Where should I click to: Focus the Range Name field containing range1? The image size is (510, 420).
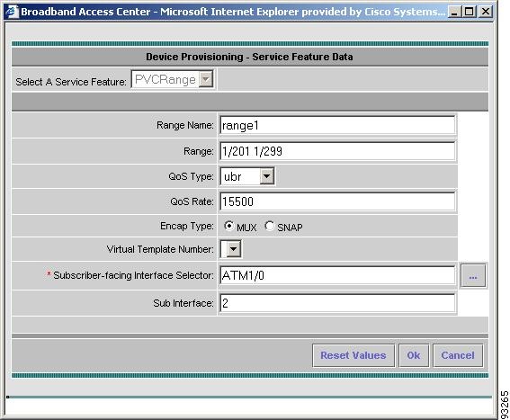click(337, 125)
